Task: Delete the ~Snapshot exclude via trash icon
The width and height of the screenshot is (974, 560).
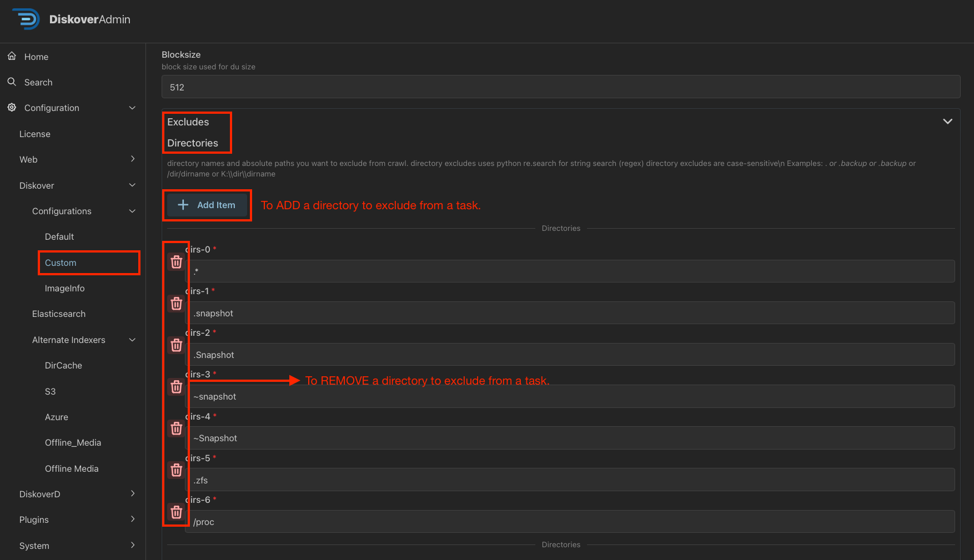Action: [176, 428]
